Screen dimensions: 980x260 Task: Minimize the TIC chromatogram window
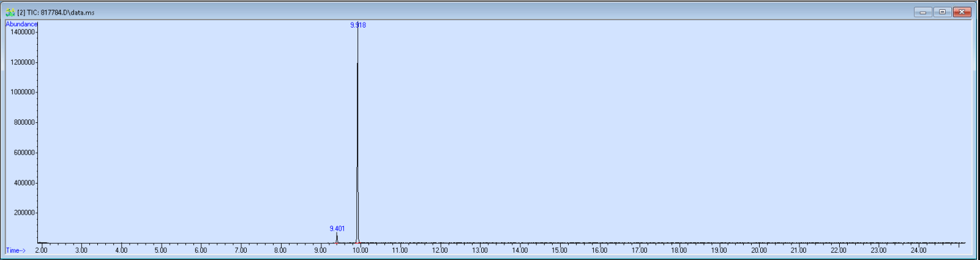tap(923, 12)
